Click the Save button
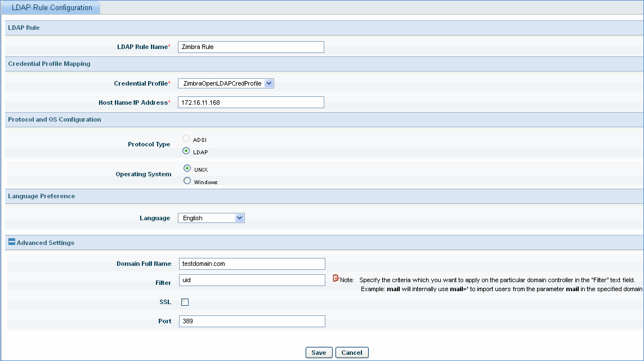This screenshot has height=361, width=644. tap(319, 353)
